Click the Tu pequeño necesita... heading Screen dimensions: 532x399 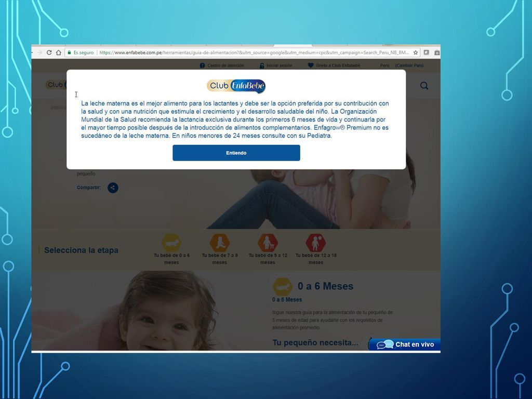coord(315,343)
